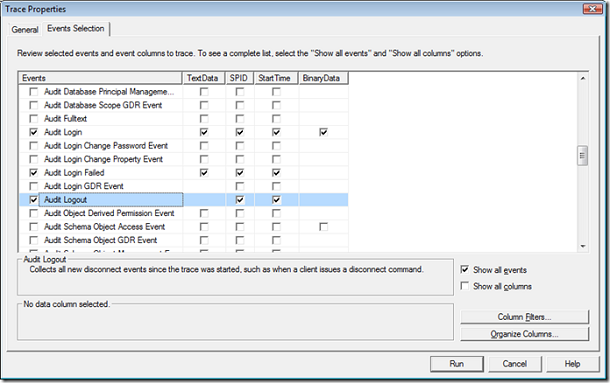This screenshot has width=610, height=383.
Task: Uncheck the Audit Login event checkbox
Action: tap(34, 132)
